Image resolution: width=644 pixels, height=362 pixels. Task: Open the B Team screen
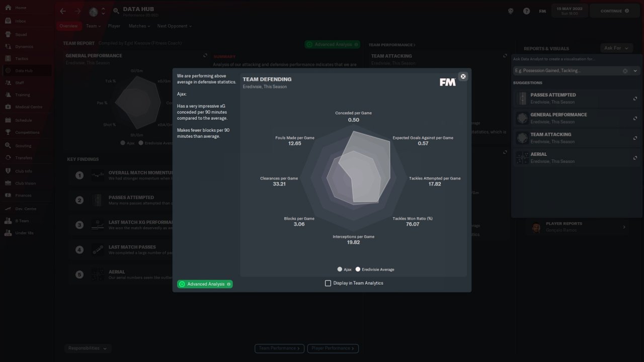coord(26,221)
